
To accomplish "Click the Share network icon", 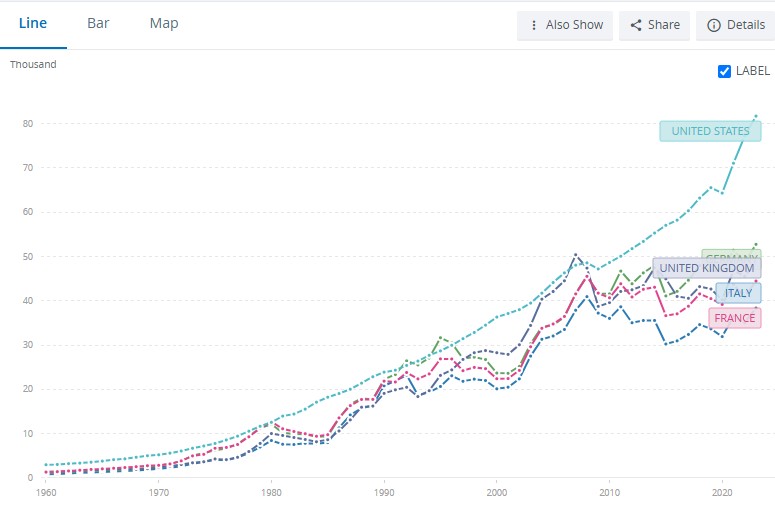I will pos(636,25).
